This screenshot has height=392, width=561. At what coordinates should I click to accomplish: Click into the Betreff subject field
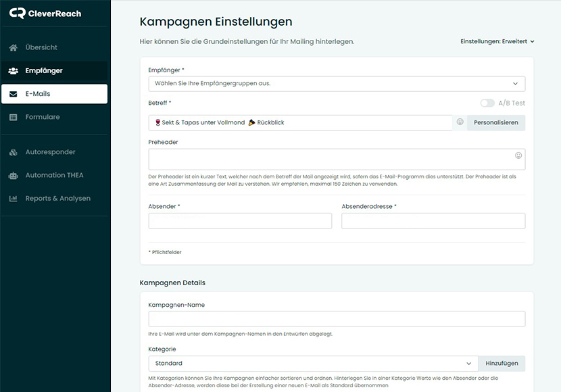coord(300,123)
